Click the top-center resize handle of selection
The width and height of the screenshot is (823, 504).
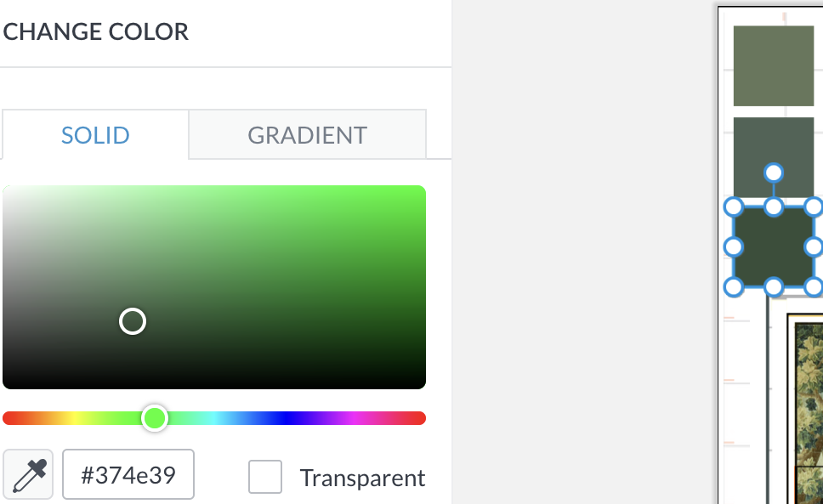tap(774, 207)
